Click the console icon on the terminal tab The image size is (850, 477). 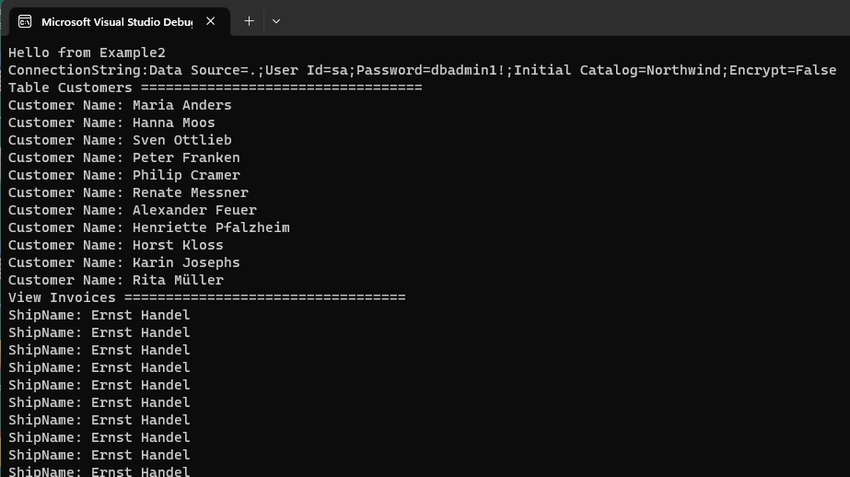pos(24,21)
